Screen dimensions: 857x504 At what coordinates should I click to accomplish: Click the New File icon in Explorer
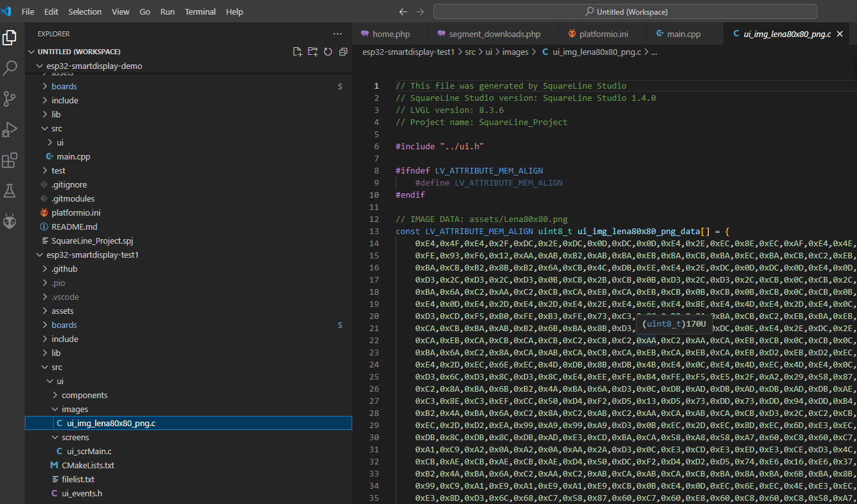[x=297, y=52]
